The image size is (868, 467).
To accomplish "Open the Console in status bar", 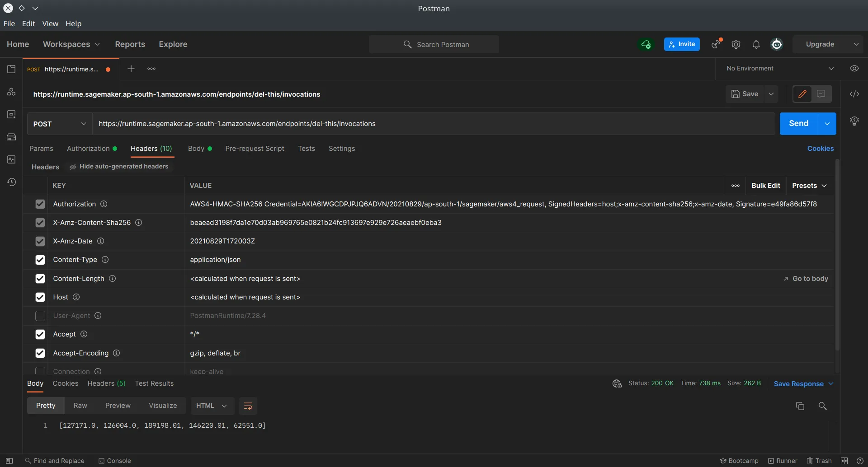I will [115, 461].
